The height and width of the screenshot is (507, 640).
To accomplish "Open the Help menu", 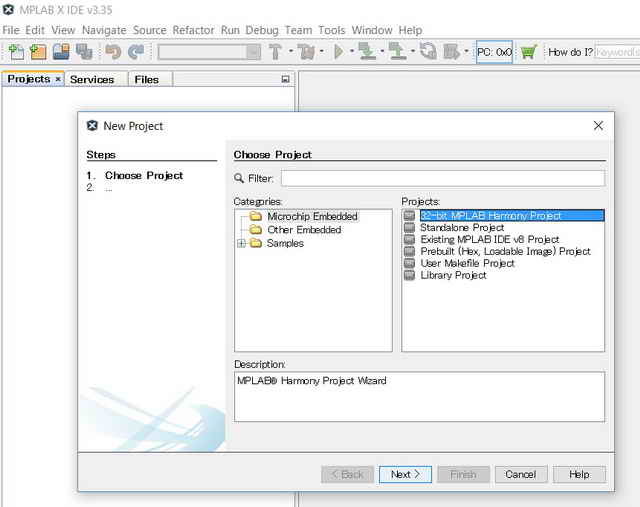I will tap(410, 30).
